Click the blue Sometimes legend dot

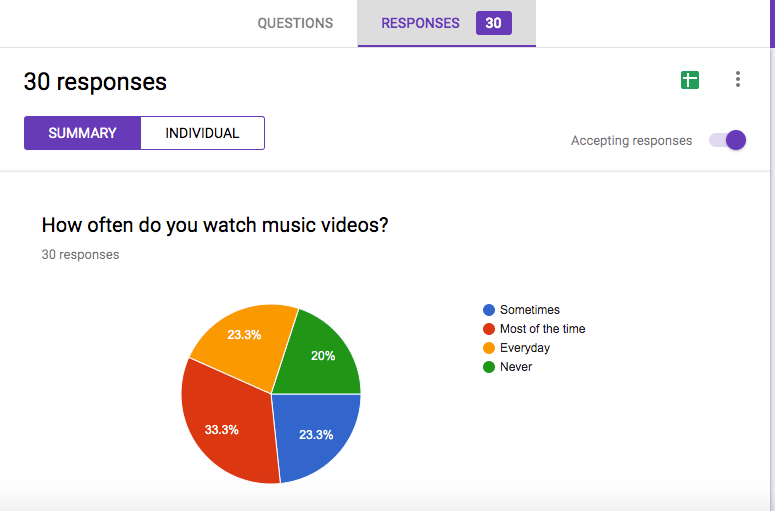coord(489,310)
